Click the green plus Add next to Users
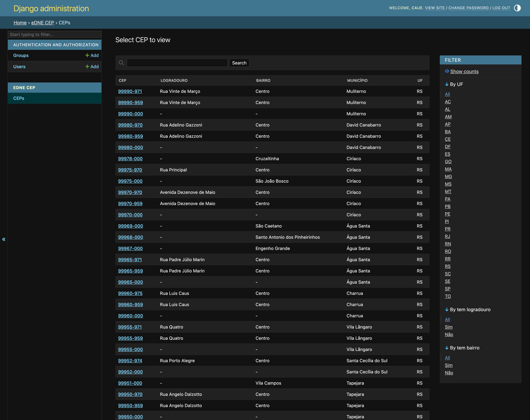530x420 pixels. click(92, 67)
